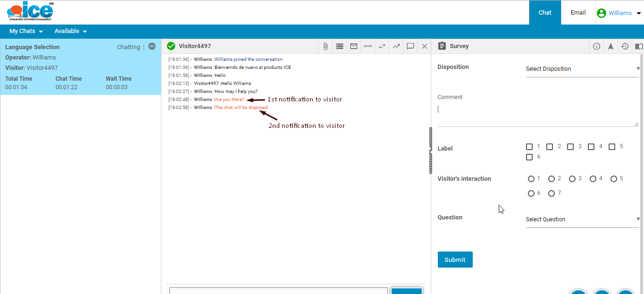Screen dimensions: 644x294
Task: Click the globe language icon
Action: [152, 47]
